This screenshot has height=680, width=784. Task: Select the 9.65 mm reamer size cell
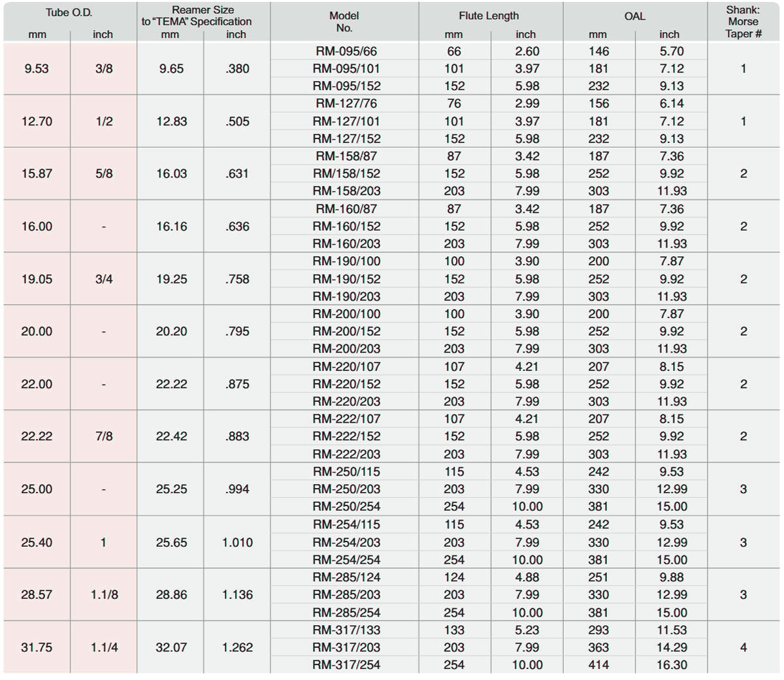(x=171, y=69)
